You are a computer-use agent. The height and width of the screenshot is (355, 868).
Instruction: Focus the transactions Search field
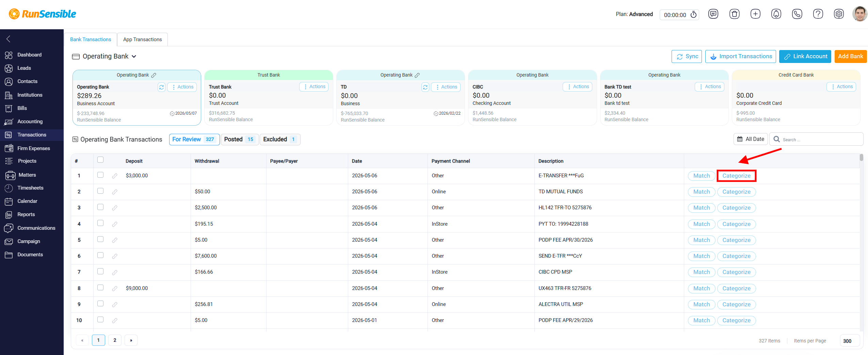(x=816, y=140)
